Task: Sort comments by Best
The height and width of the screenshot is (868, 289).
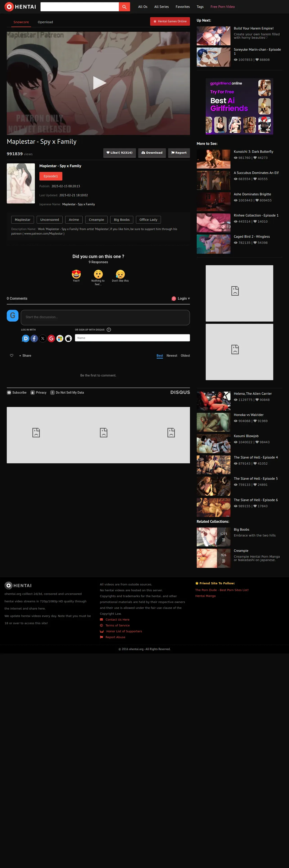Action: click(160, 356)
